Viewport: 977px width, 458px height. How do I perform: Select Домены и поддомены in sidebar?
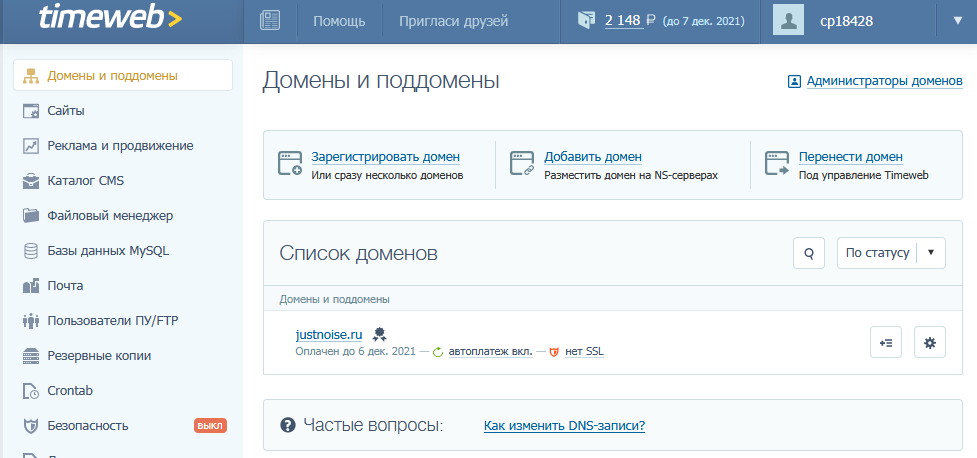point(123,75)
